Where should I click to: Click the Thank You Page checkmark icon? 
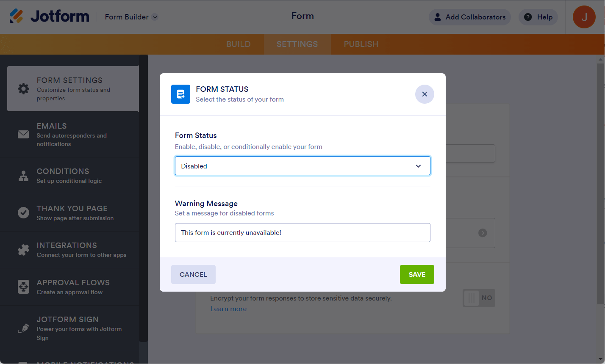point(23,212)
